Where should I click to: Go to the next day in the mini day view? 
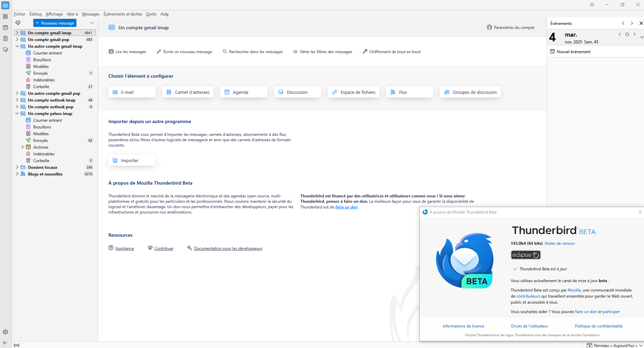coord(635,34)
